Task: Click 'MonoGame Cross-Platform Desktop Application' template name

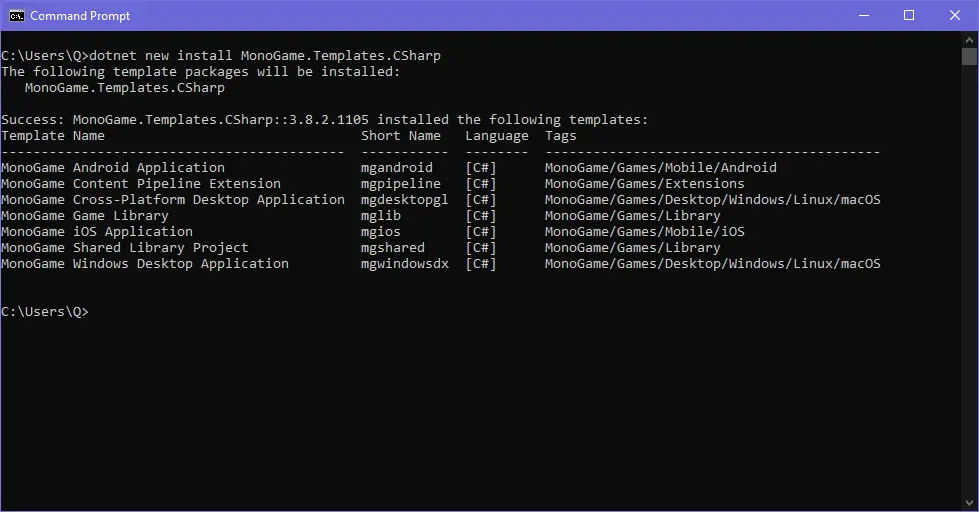Action: [173, 200]
